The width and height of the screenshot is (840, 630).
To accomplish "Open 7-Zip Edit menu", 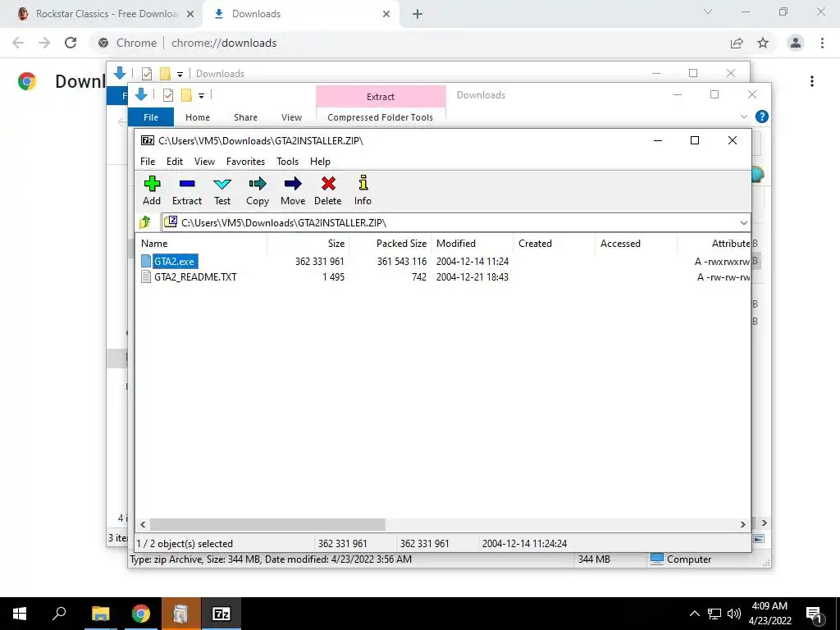I will (x=175, y=162).
